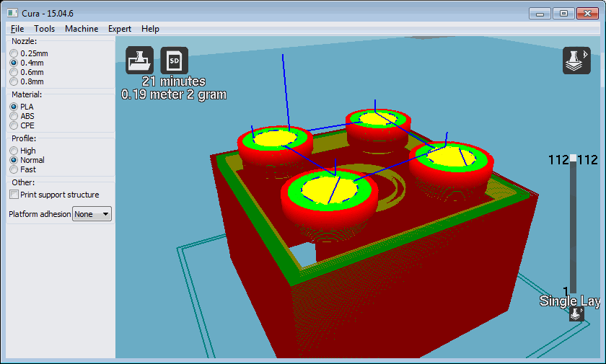Select the 0.25mm nozzle option
Screen dimensions: 606x364
14,53
